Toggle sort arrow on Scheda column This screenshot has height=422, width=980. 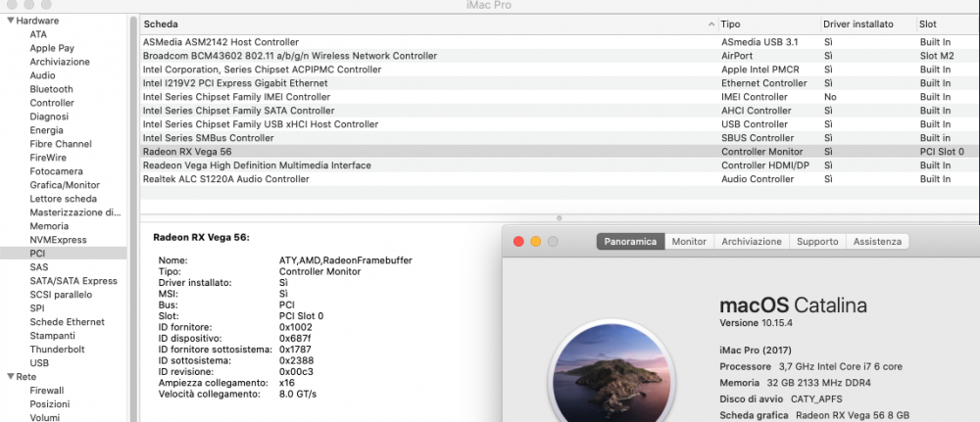coord(711,24)
